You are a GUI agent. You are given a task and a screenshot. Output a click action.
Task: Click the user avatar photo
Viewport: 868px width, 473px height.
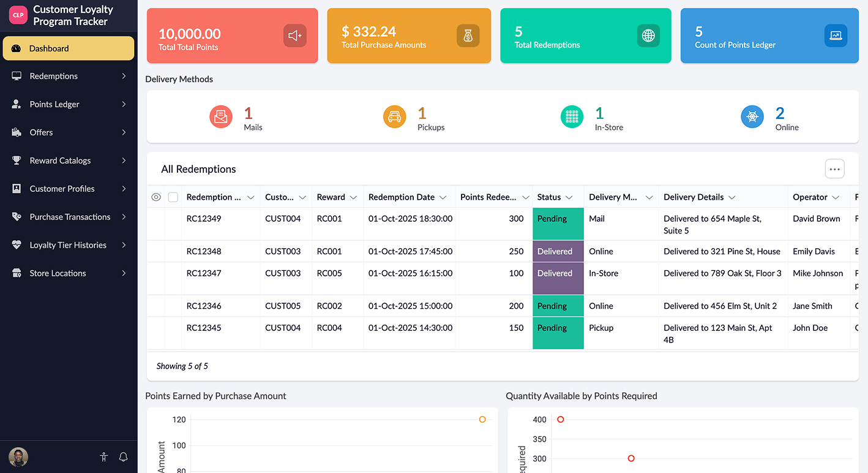click(18, 457)
